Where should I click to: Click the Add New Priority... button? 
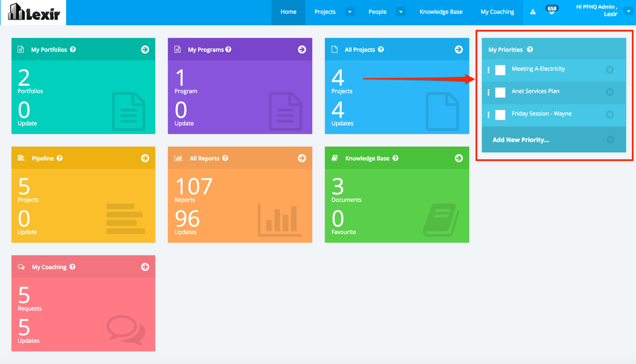(521, 140)
